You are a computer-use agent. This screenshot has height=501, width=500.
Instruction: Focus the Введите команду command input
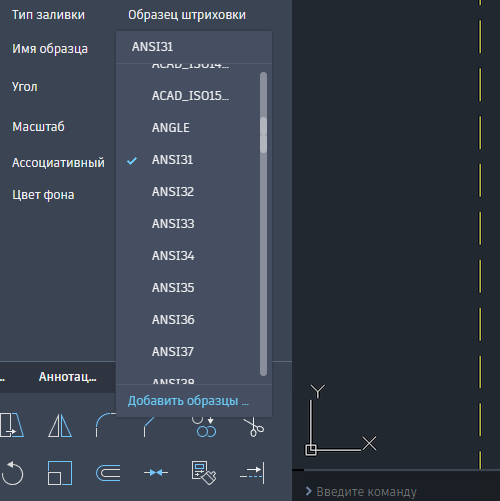point(366,492)
